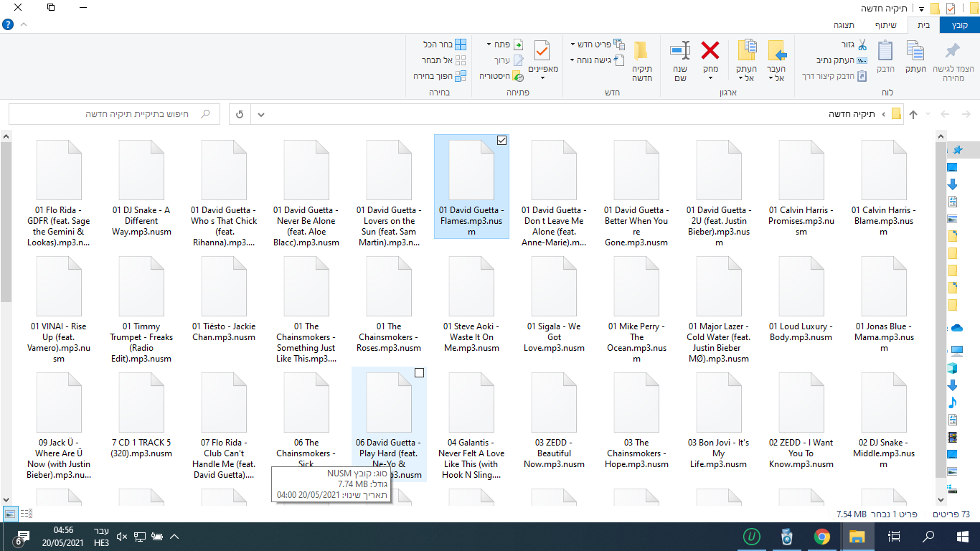Switch to the Home (בית) tab
Image resolution: width=980 pixels, height=551 pixels.
tap(924, 24)
